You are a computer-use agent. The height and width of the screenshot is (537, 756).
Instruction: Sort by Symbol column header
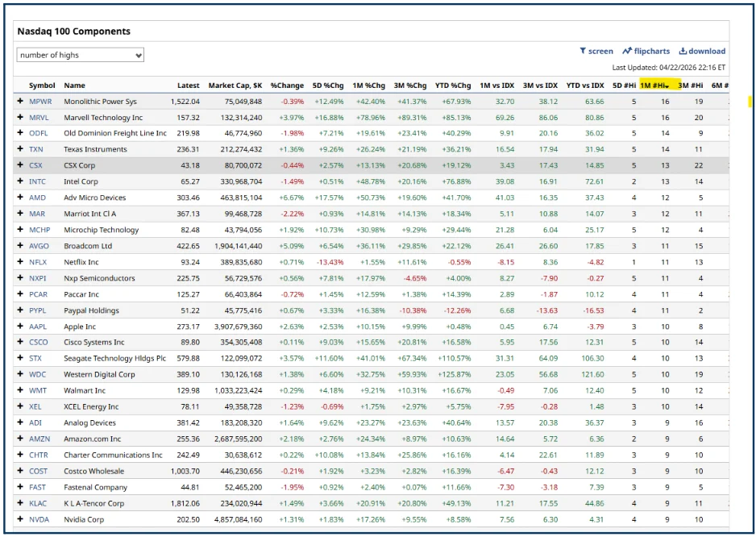[42, 85]
